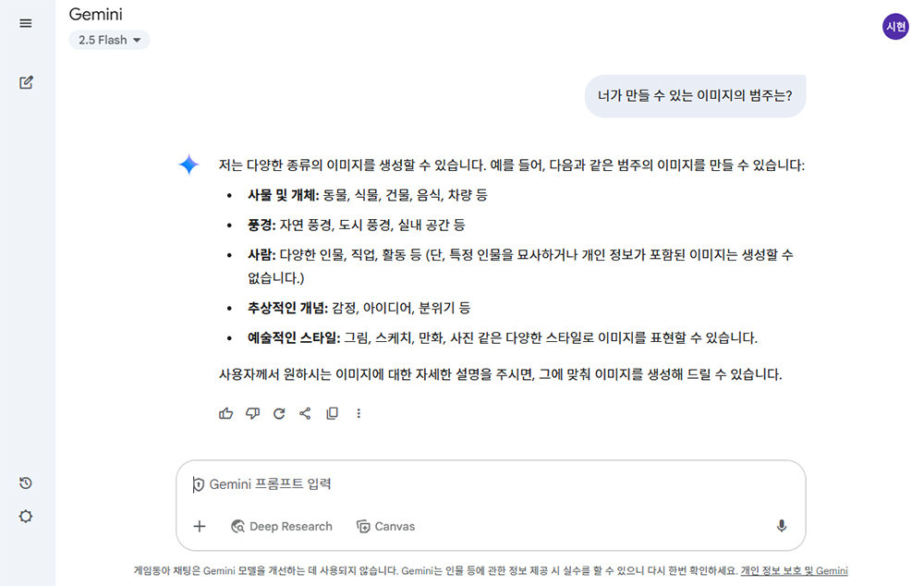Enable Deep Research mode
924x586 pixels.
[x=281, y=526]
